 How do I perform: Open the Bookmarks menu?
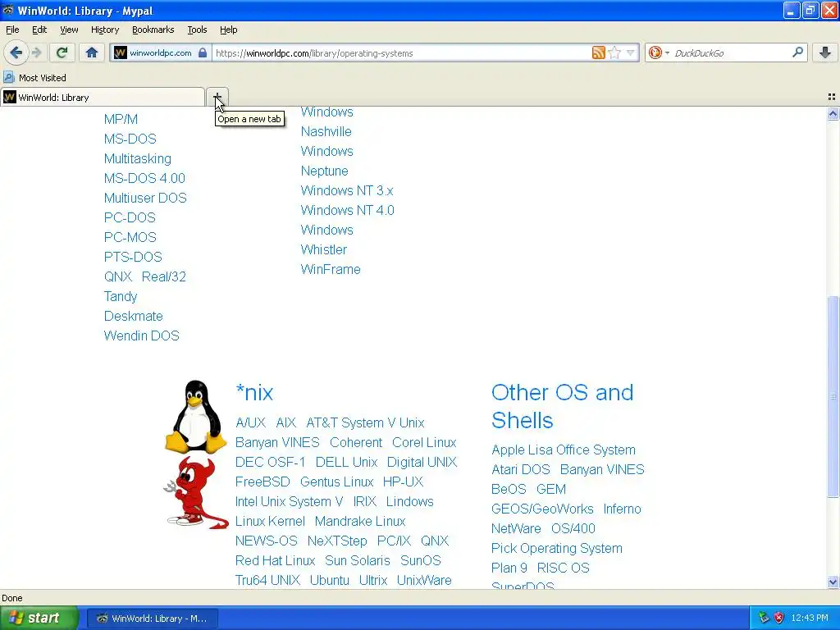[x=153, y=30]
